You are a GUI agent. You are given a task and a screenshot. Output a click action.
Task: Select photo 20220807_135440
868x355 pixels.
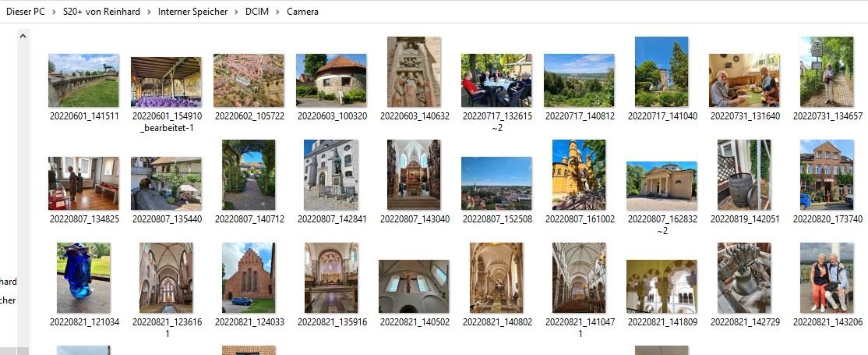pyautogui.click(x=166, y=183)
